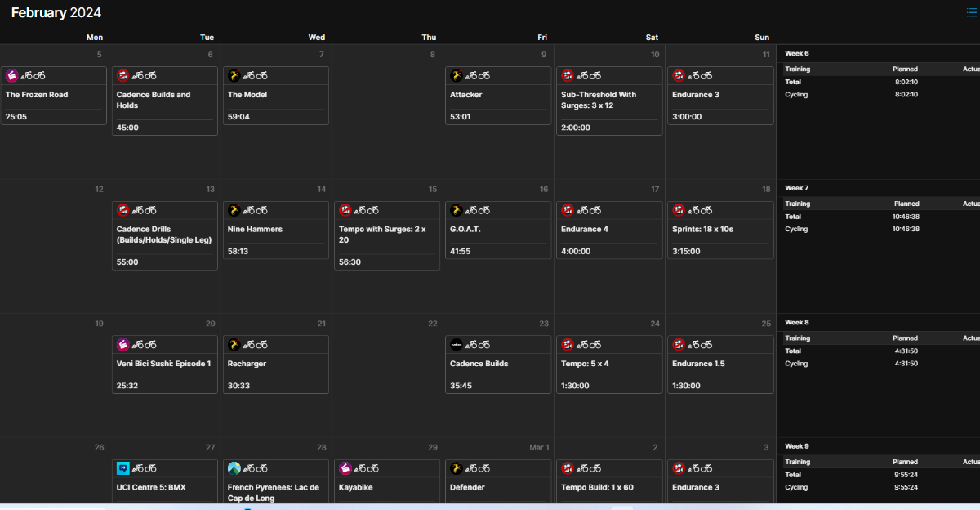Click the February 2024 month title

pos(56,12)
